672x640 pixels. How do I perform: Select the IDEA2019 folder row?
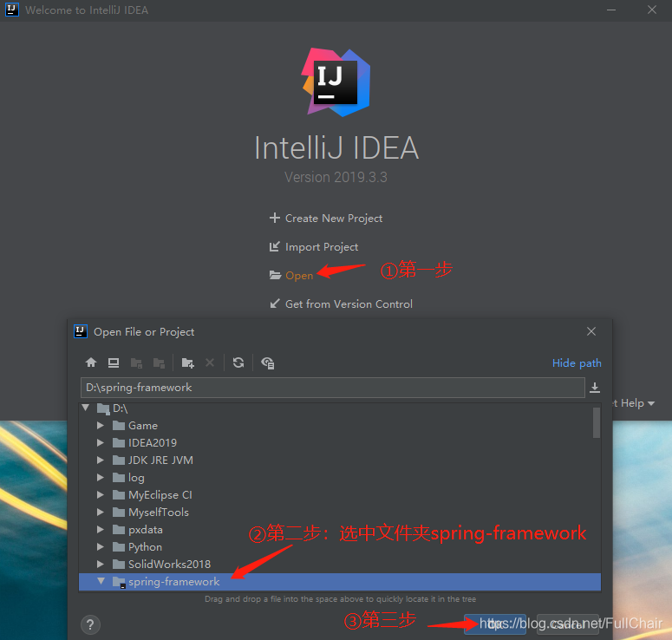(340, 442)
